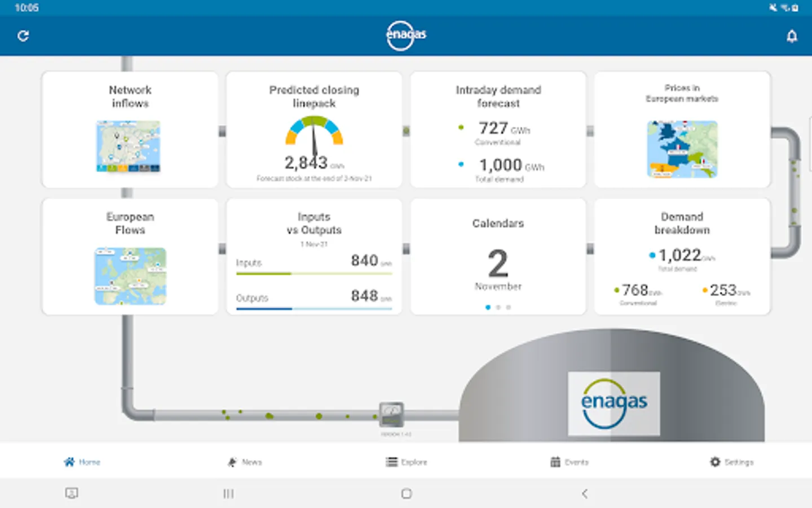Tap Android home button
The width and height of the screenshot is (812, 508).
(x=407, y=494)
